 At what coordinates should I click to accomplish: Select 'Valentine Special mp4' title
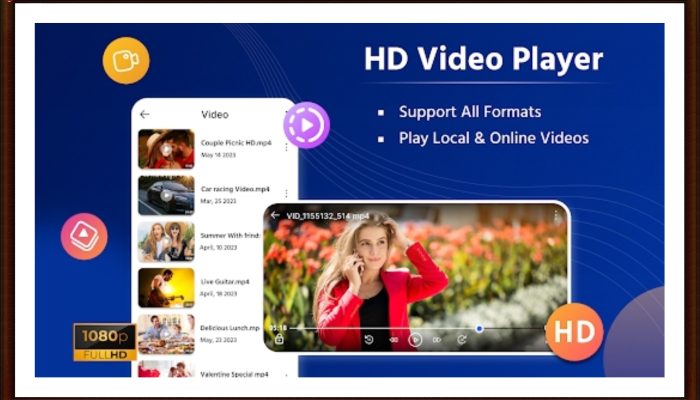234,375
